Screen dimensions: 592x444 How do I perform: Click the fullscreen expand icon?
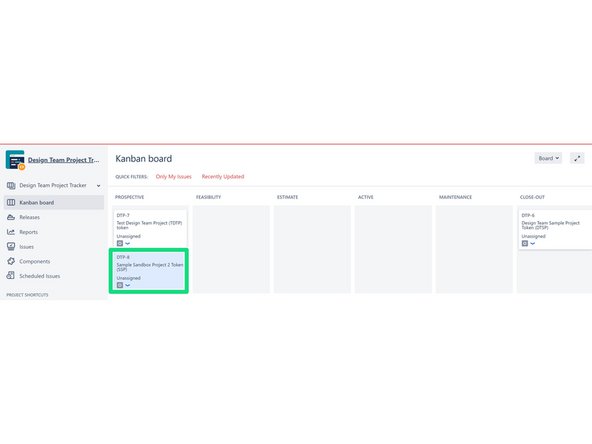[x=577, y=158]
